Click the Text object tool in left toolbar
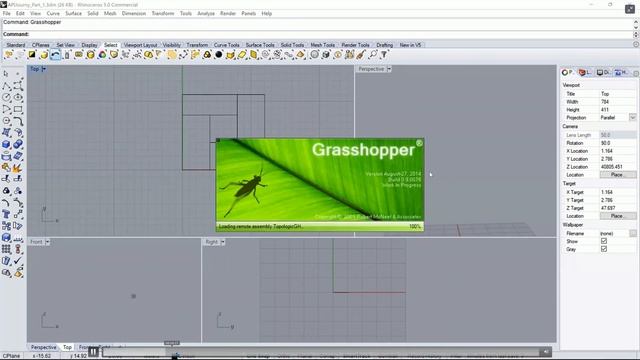The image size is (640, 360). (x=6, y=214)
